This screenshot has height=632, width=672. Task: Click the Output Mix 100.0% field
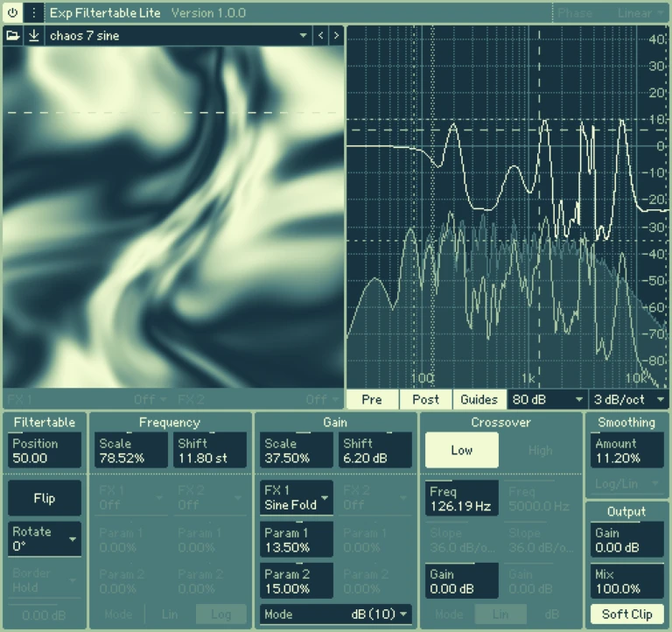(x=627, y=581)
